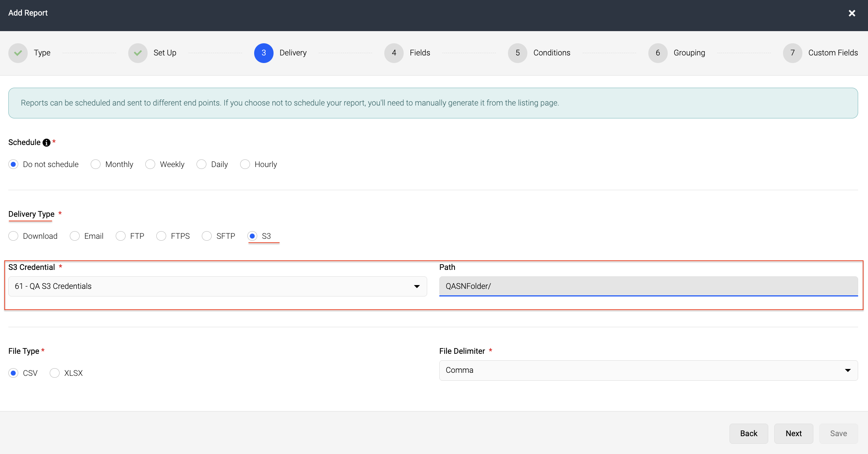The height and width of the screenshot is (454, 868).
Task: Close the Add Report dialog
Action: [x=852, y=13]
